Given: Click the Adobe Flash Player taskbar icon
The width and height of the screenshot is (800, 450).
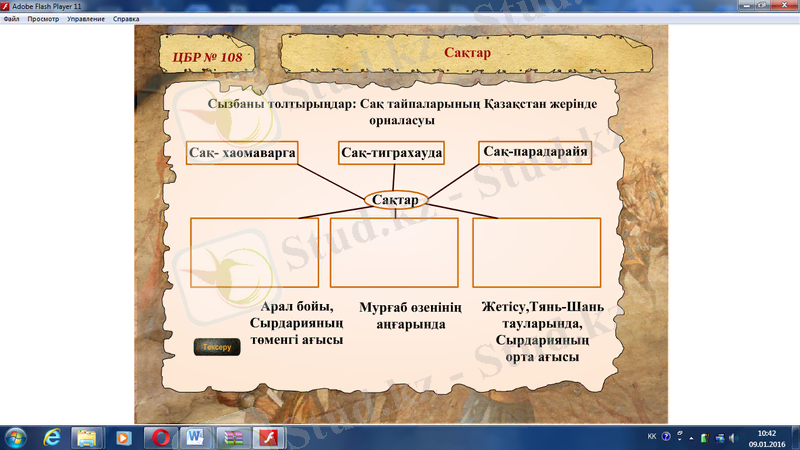Looking at the screenshot, I should tap(268, 437).
